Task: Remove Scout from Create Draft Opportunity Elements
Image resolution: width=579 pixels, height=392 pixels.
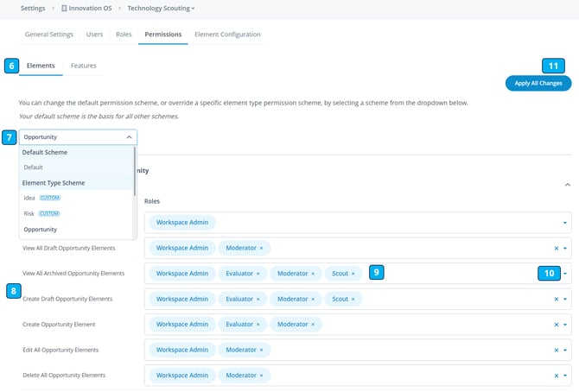Action: [353, 299]
